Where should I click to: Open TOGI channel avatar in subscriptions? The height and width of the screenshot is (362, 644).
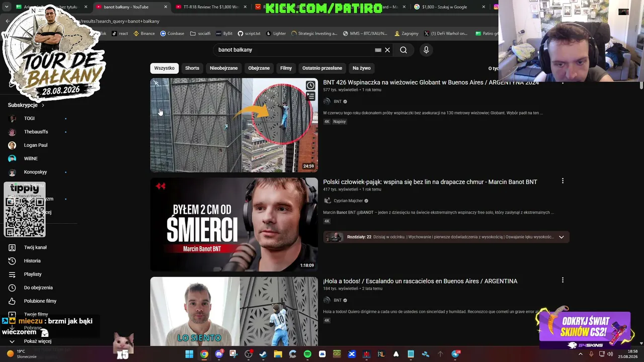12,119
